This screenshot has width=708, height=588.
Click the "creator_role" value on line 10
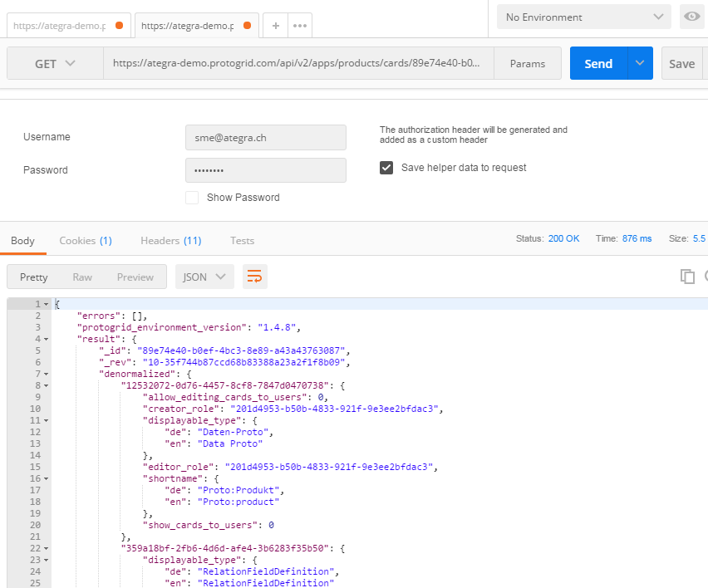point(334,409)
